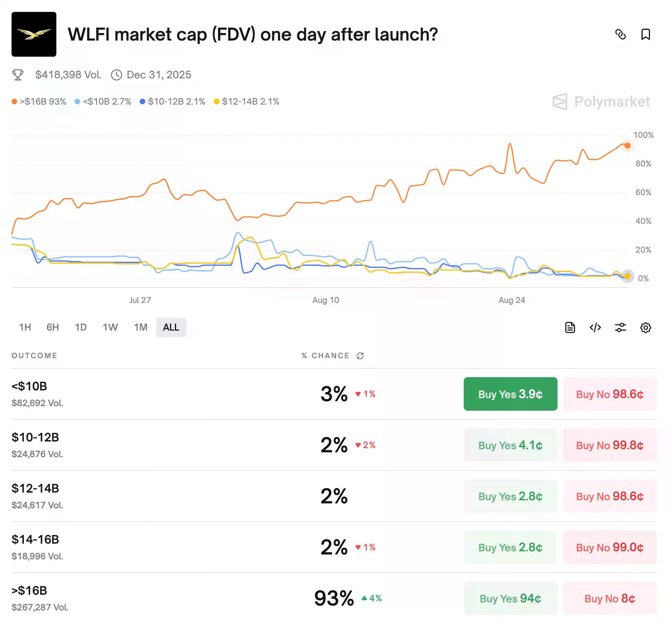The image size is (672, 629).
Task: Switch chart timeframe to 1M
Action: coord(140,327)
